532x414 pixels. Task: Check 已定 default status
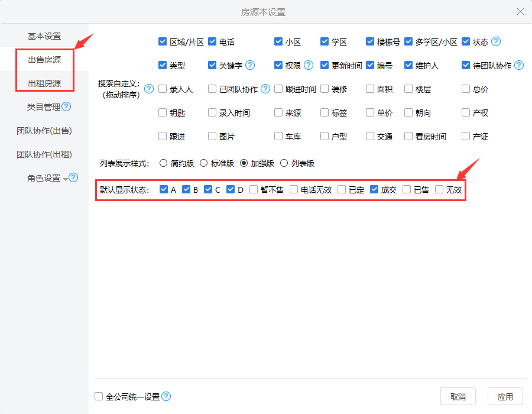342,189
